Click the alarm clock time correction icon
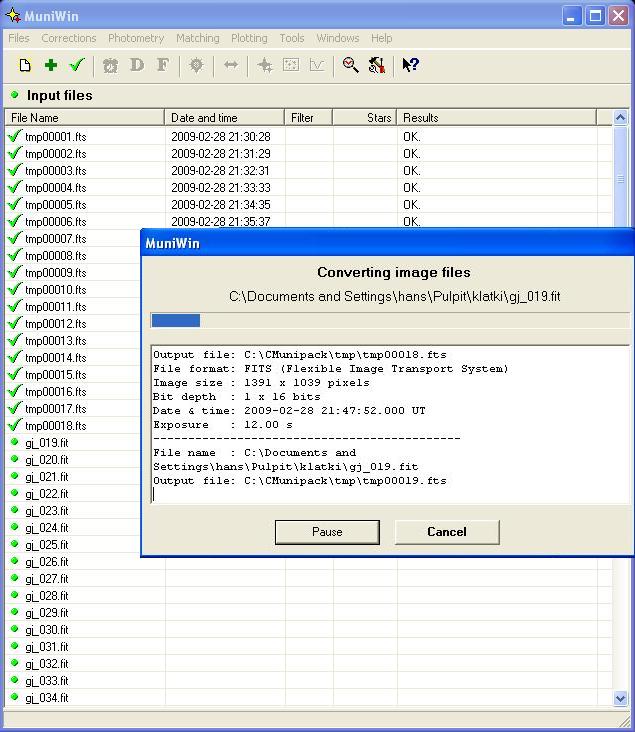The height and width of the screenshot is (732, 635). 110,65
